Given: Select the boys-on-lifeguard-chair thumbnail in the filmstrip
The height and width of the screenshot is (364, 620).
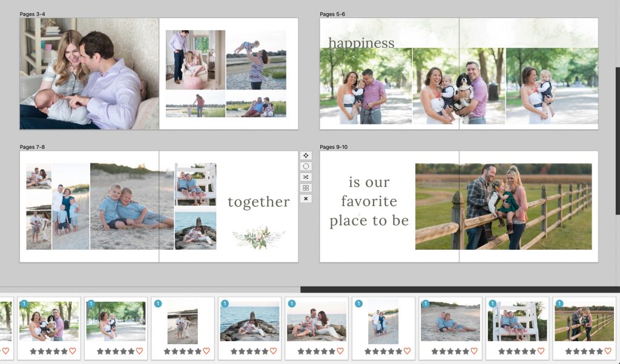Looking at the screenshot, I should click(x=518, y=321).
